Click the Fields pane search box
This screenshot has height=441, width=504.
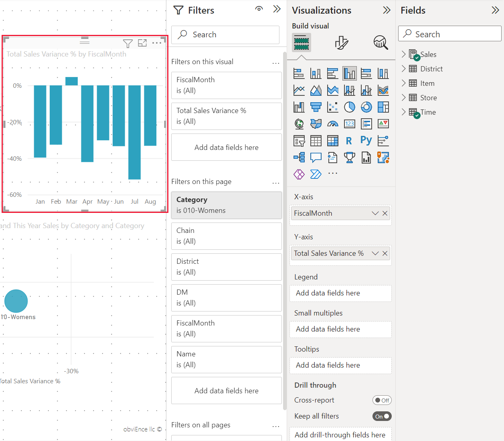click(x=450, y=34)
